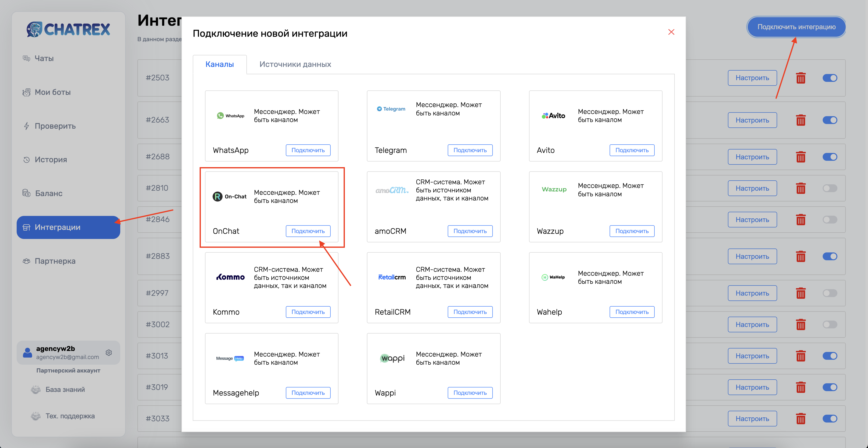Disable the toggle for integration #2663
This screenshot has height=448, width=868.
tap(830, 120)
